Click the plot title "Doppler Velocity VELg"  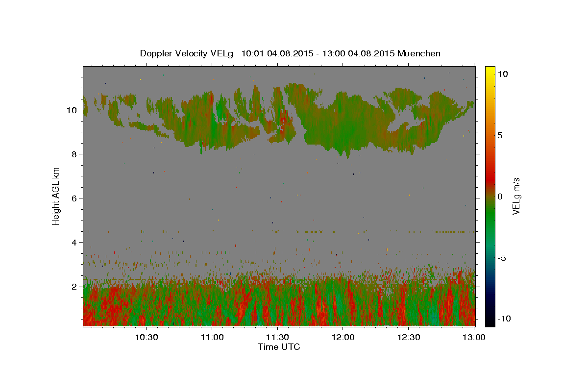187,53
